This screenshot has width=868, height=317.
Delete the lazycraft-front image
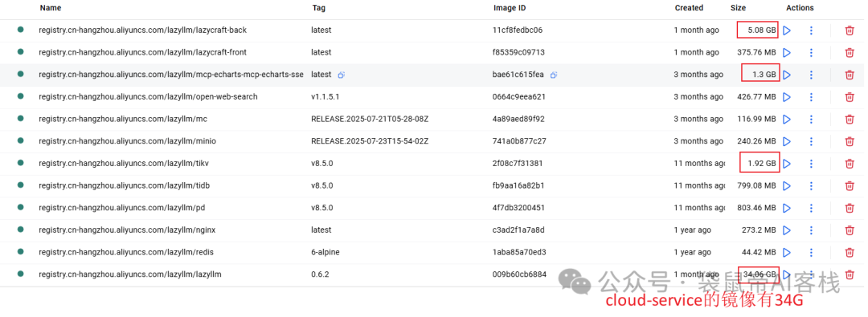(x=850, y=52)
